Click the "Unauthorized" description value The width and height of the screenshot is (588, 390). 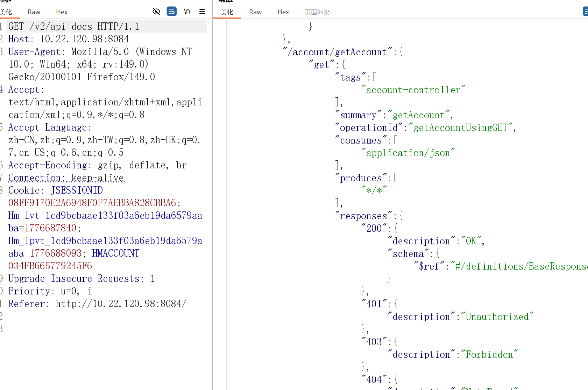[497, 316]
